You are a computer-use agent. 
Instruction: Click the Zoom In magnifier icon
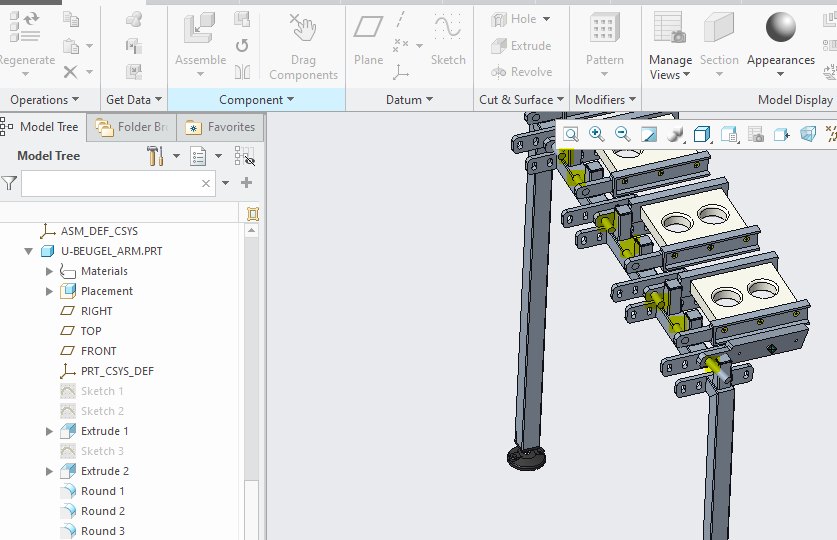tap(596, 134)
